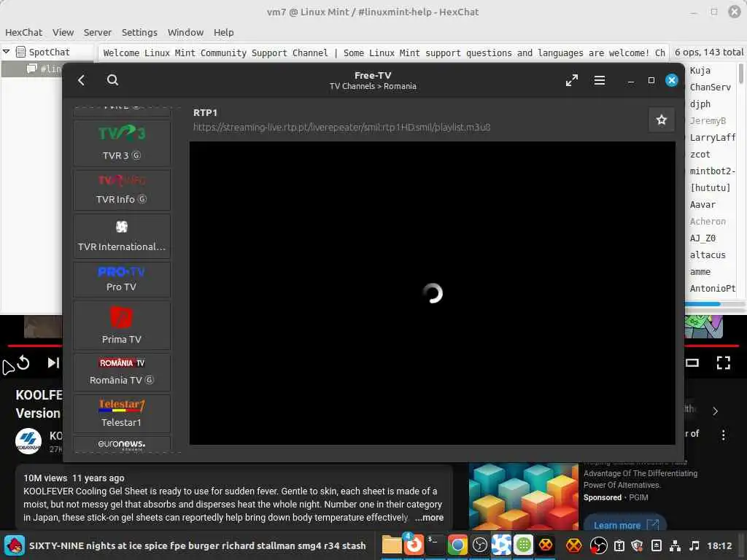Viewport: 747px width, 560px height.
Task: Select user [hututu] in the user list
Action: 710,187
